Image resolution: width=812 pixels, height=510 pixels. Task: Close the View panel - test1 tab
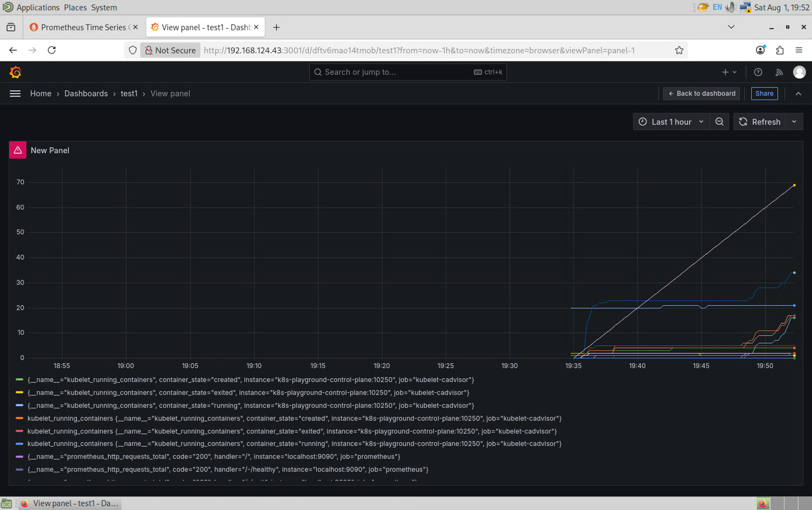[x=256, y=27]
